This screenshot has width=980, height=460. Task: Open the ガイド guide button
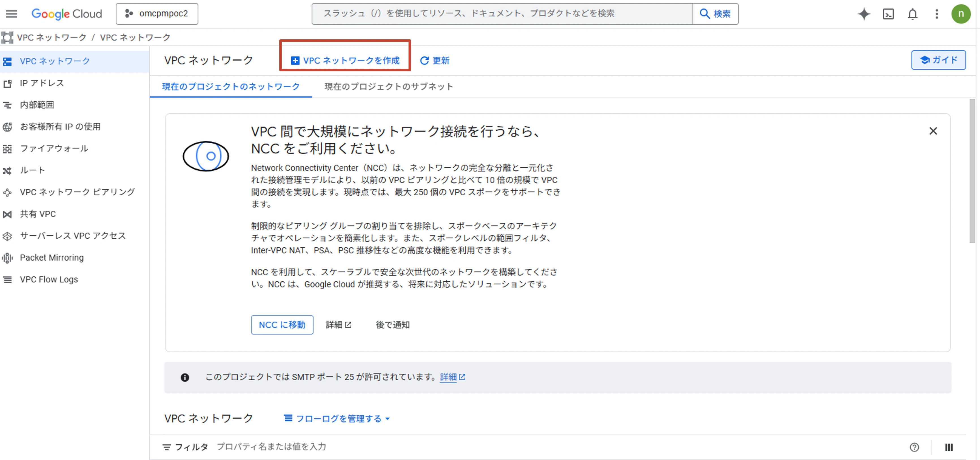938,60
